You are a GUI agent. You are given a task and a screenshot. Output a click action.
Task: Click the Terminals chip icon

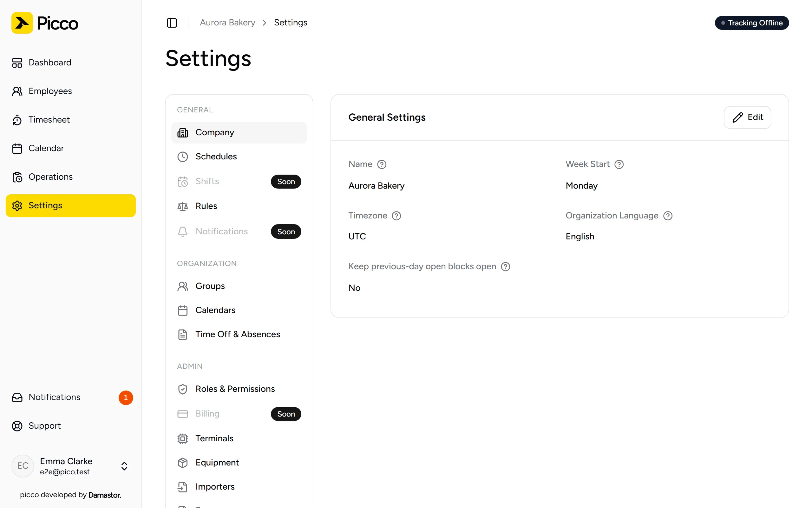tap(182, 438)
